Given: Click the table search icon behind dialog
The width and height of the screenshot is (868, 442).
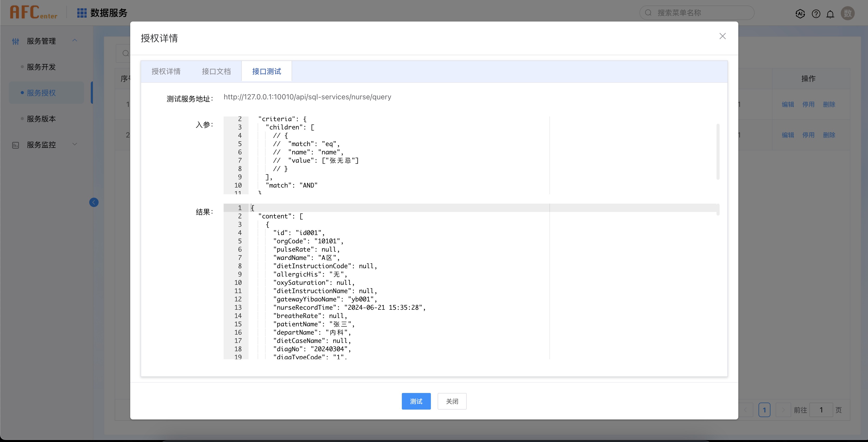Looking at the screenshot, I should tap(125, 53).
